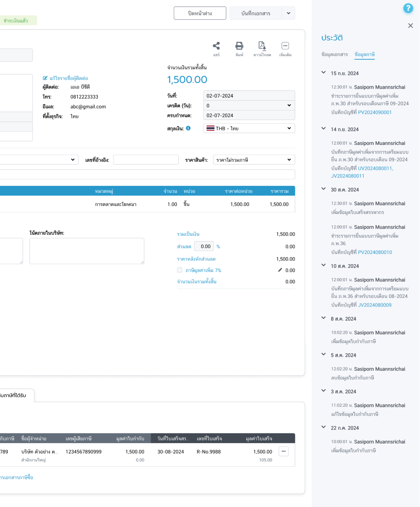This screenshot has width=420, height=507.
Task: Collapse the 15 ก.ย. 2024 history group
Action: coord(324,73)
